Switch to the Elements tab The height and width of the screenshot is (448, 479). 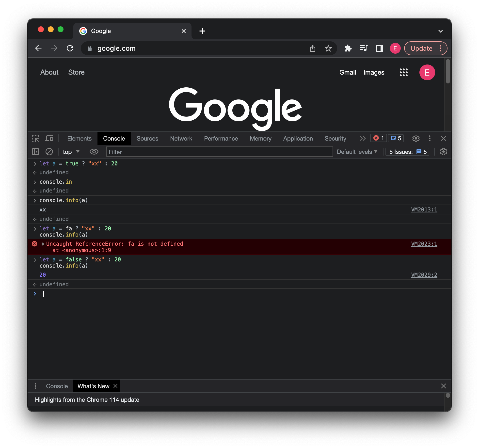point(79,139)
